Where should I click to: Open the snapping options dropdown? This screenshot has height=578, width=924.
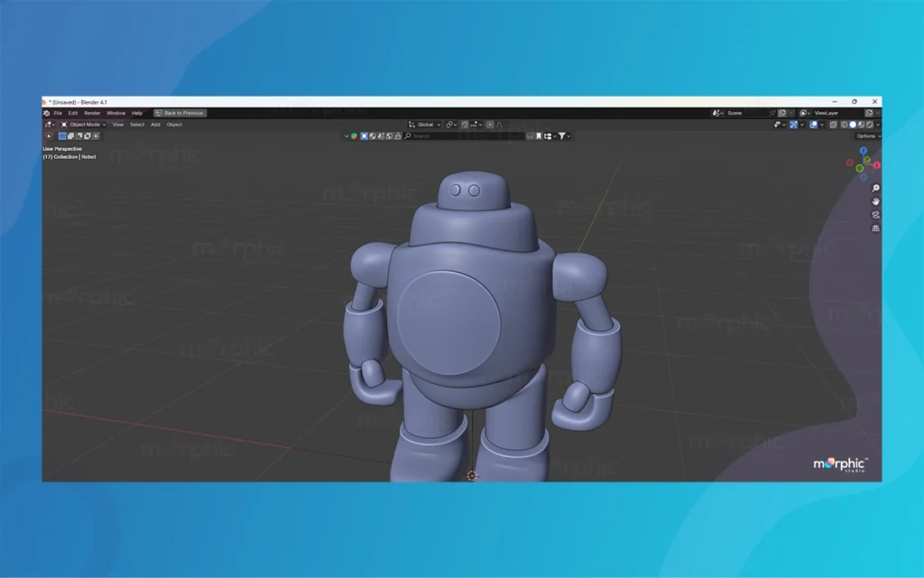(x=476, y=125)
